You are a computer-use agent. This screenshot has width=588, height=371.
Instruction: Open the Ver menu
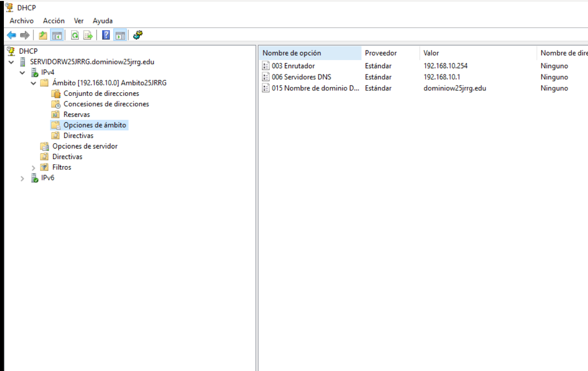click(79, 21)
